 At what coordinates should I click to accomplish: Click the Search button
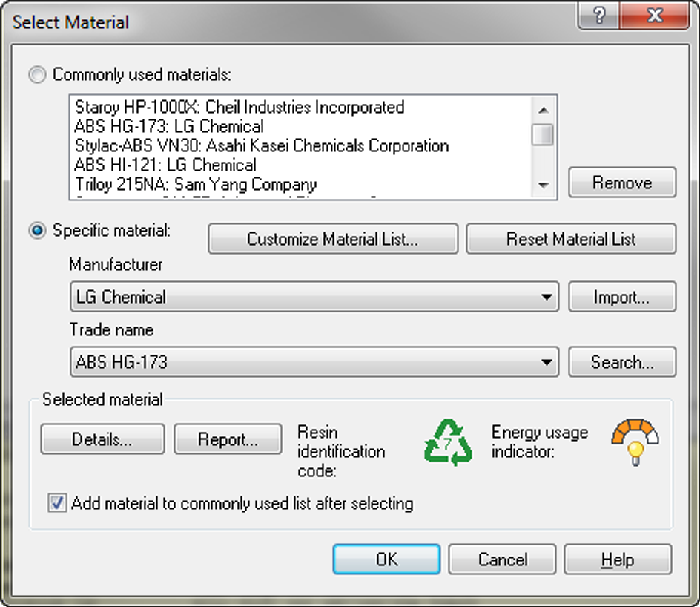[622, 362]
